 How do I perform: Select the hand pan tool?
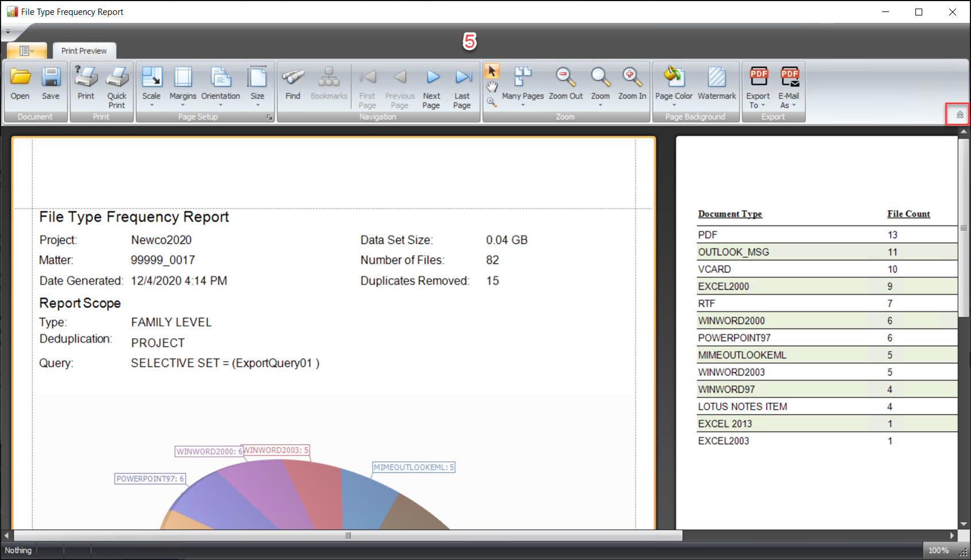(492, 87)
